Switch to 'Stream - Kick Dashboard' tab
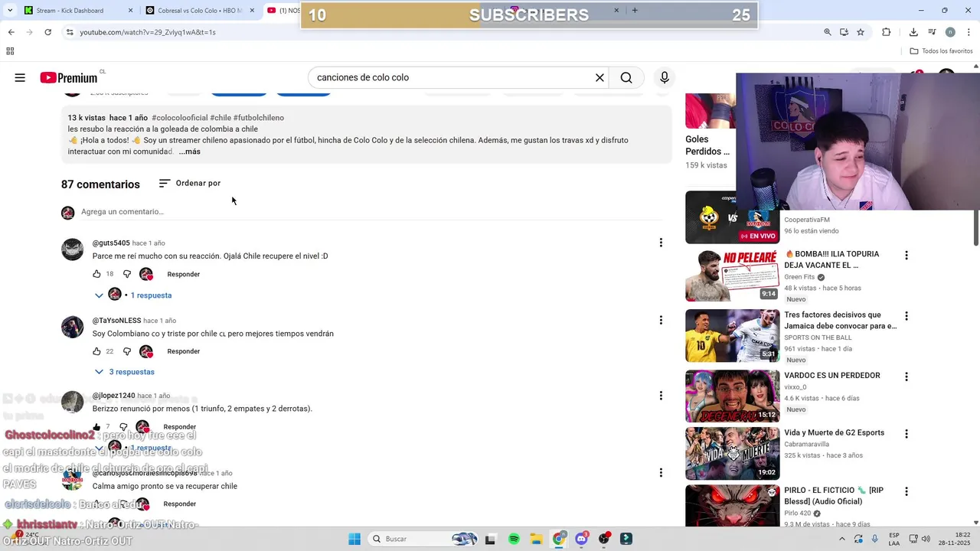 point(78,11)
